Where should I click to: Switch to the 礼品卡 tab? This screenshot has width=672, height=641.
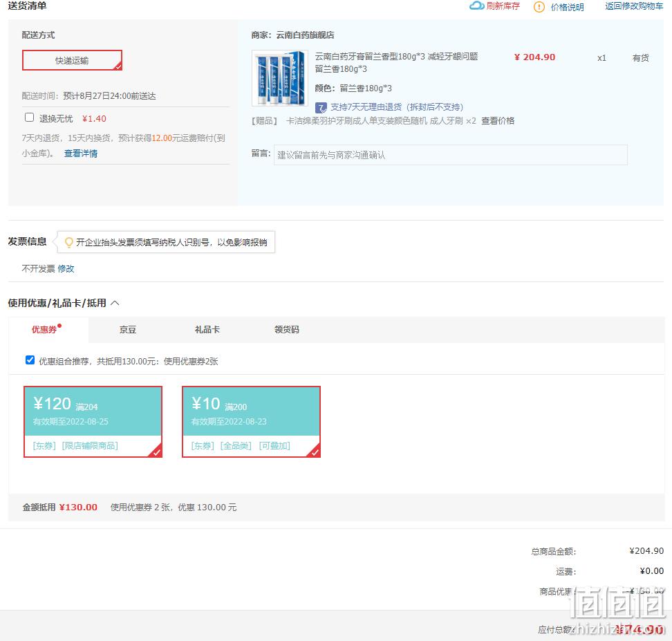point(207,330)
